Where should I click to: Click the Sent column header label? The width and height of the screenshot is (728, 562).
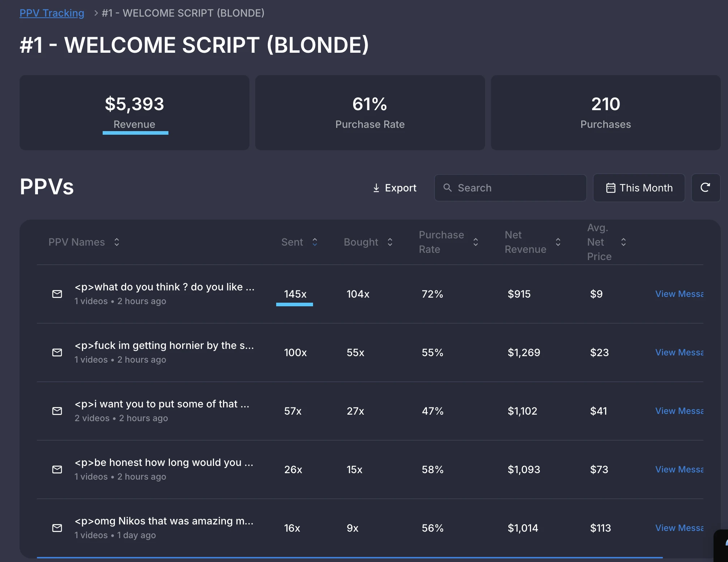point(292,242)
